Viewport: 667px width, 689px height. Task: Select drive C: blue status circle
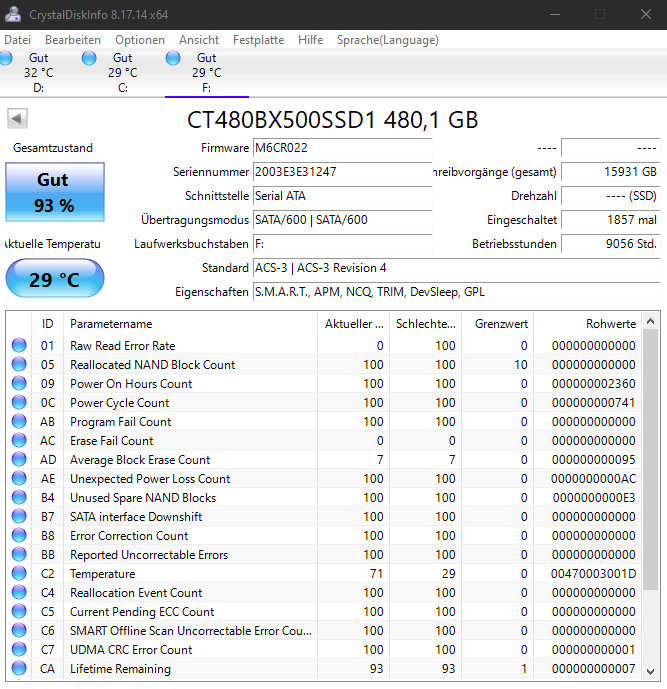(x=89, y=58)
